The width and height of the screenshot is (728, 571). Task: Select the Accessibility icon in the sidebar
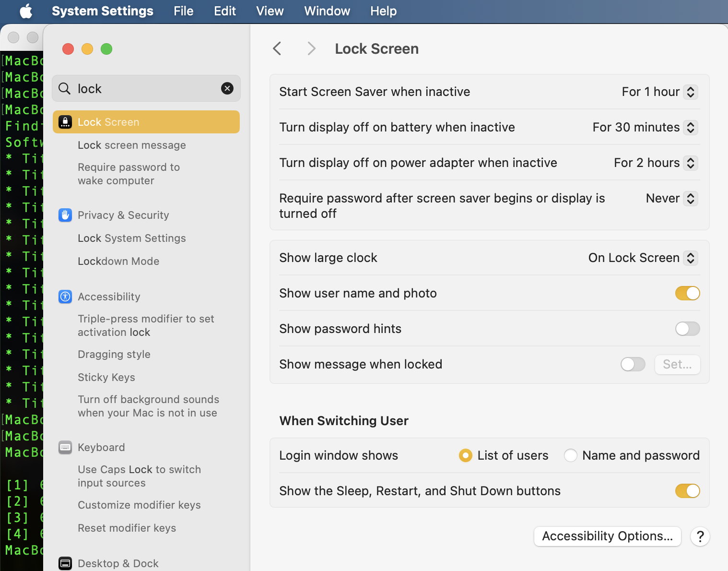tap(65, 297)
